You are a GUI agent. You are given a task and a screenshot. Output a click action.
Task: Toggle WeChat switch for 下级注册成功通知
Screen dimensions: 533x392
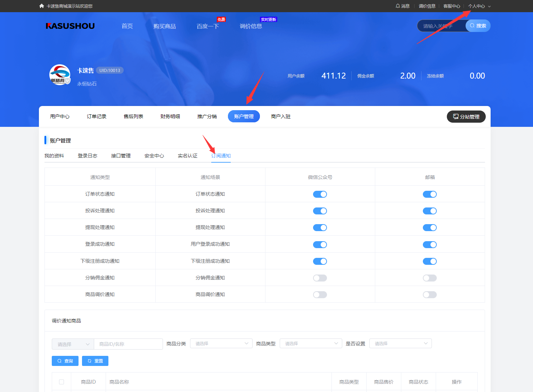pyautogui.click(x=320, y=261)
